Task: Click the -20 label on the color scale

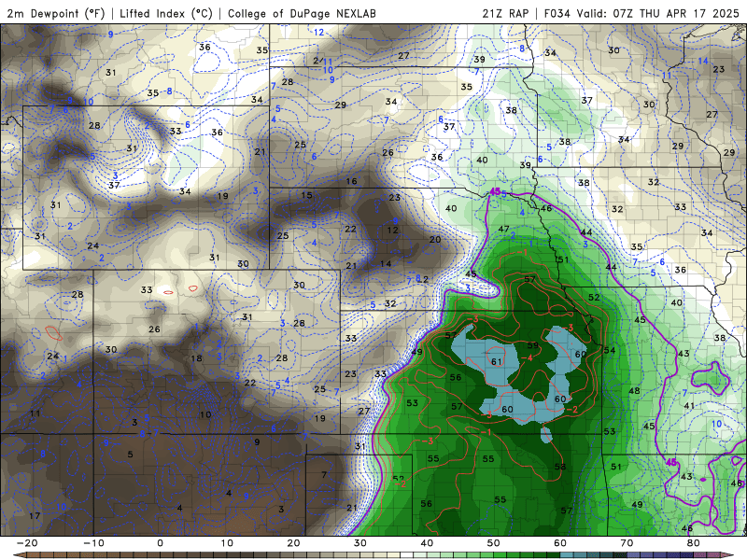Action: [x=27, y=543]
